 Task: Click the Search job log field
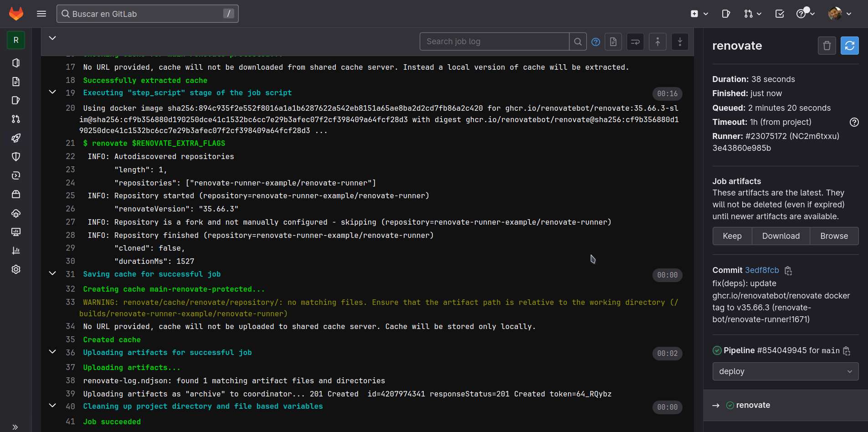click(x=494, y=41)
